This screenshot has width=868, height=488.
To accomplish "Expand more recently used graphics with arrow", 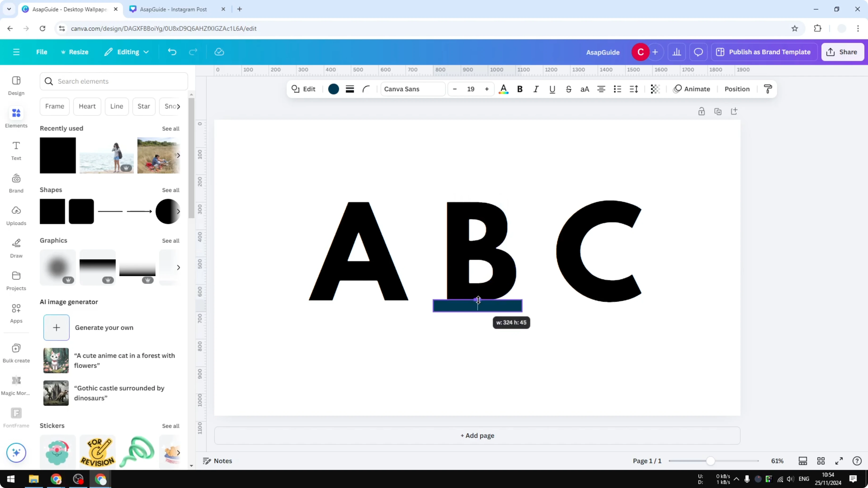I will (179, 267).
